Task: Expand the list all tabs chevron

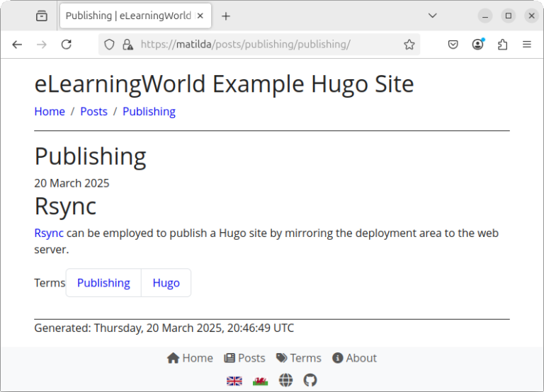Action: pyautogui.click(x=432, y=16)
